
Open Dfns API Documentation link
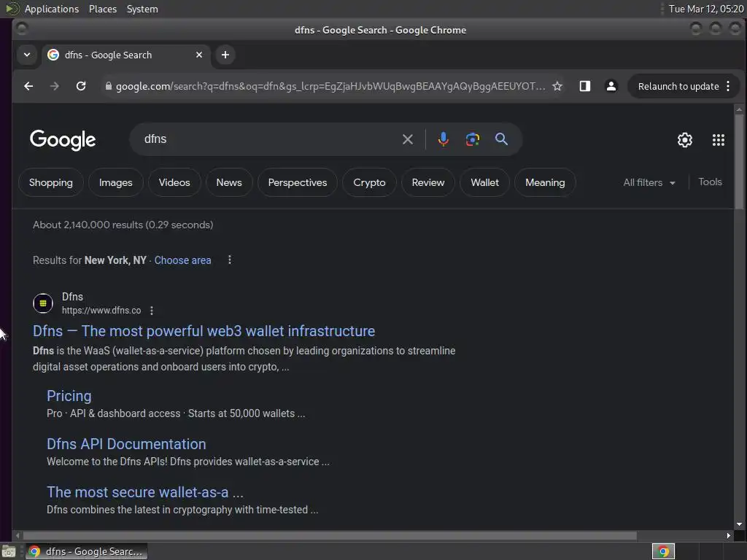point(126,444)
